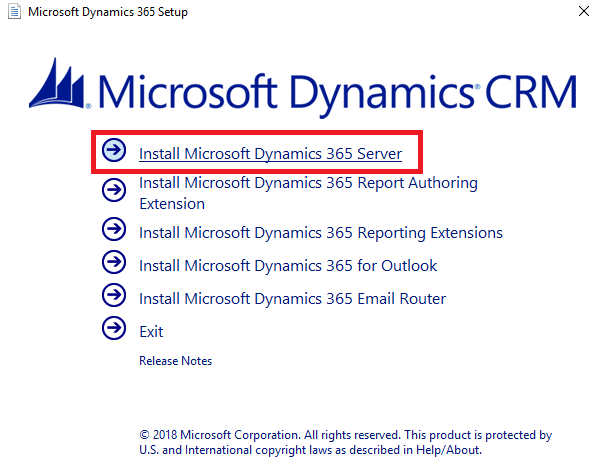Start Install Microsoft Dynamics 365 Email Router
The width and height of the screenshot is (599, 466).
[293, 299]
